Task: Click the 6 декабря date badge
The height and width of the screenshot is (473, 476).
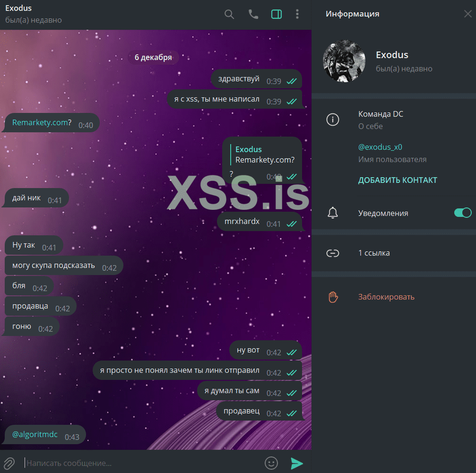Action: coord(153,57)
